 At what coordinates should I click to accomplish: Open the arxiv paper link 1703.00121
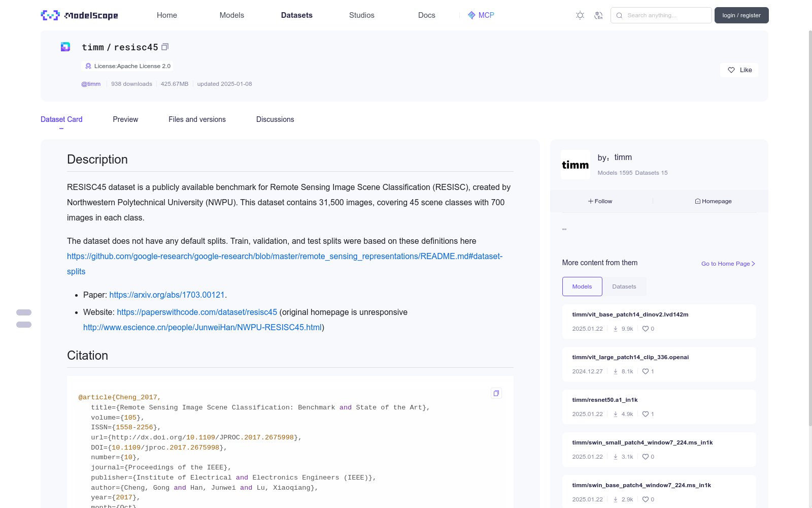[167, 295]
